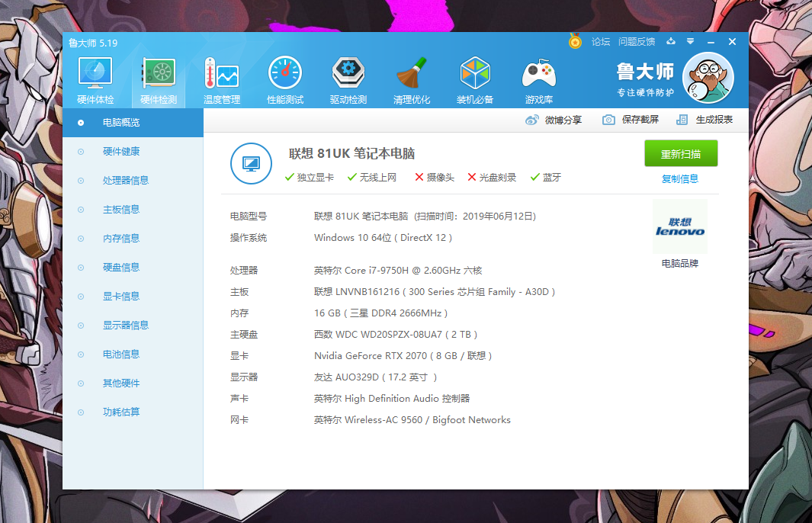This screenshot has width=812, height=523.
Task: Click the WDC WD20SPZX hard disk value
Action: point(396,335)
